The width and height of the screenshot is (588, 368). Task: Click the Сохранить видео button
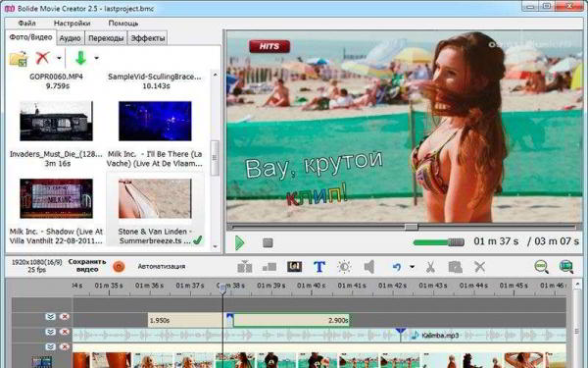coord(87,266)
